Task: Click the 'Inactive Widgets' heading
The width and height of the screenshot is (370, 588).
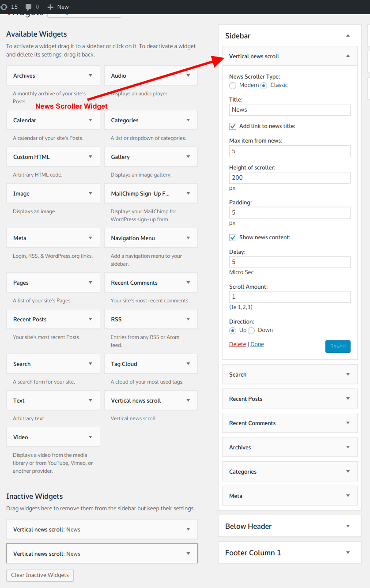Action: (x=34, y=496)
